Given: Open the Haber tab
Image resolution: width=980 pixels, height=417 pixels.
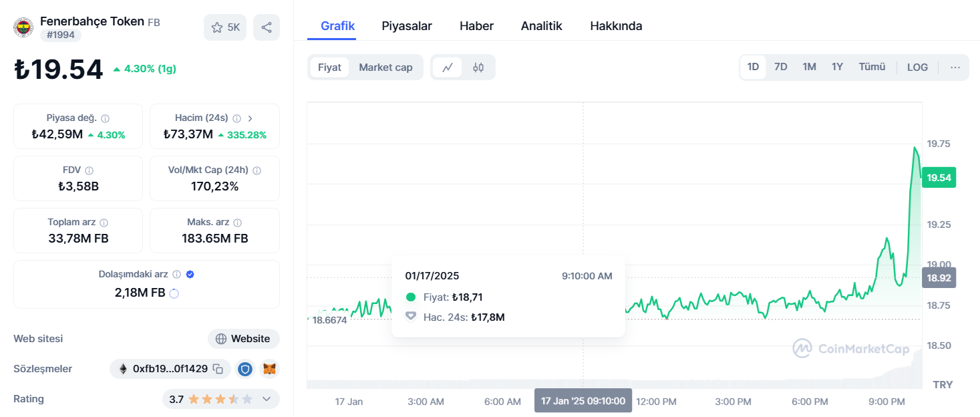Looking at the screenshot, I should (476, 26).
